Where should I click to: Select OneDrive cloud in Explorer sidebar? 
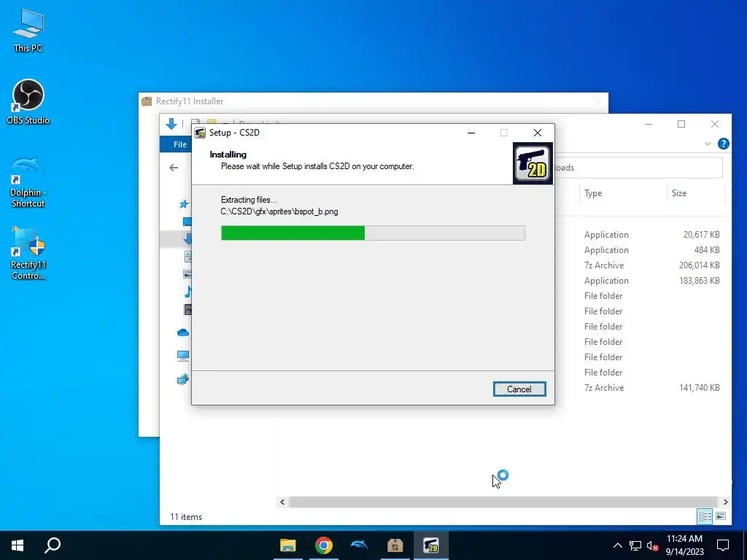tap(183, 332)
